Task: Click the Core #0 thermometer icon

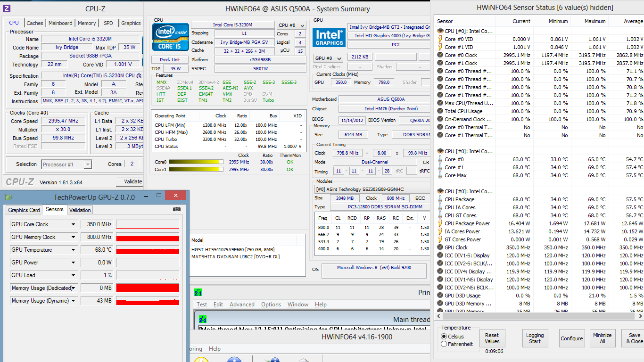Action: tap(440, 159)
